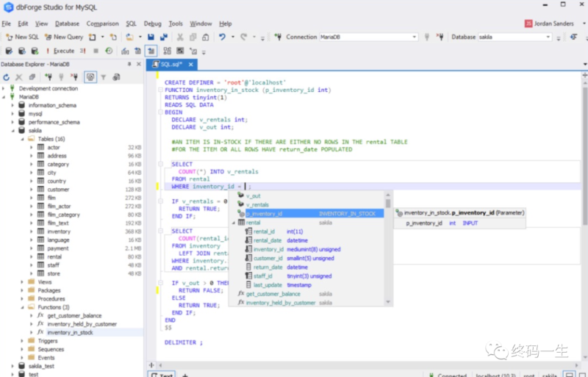Click the Save icon in the toolbar

point(151,37)
